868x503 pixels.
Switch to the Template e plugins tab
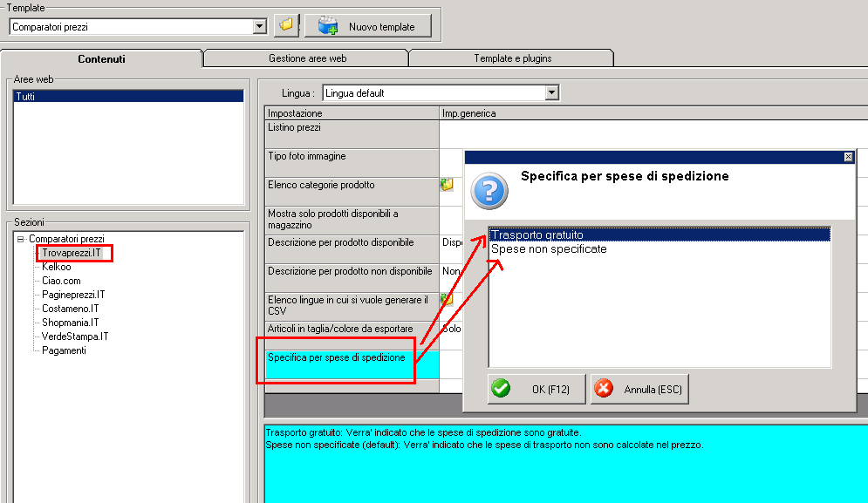[x=512, y=58]
